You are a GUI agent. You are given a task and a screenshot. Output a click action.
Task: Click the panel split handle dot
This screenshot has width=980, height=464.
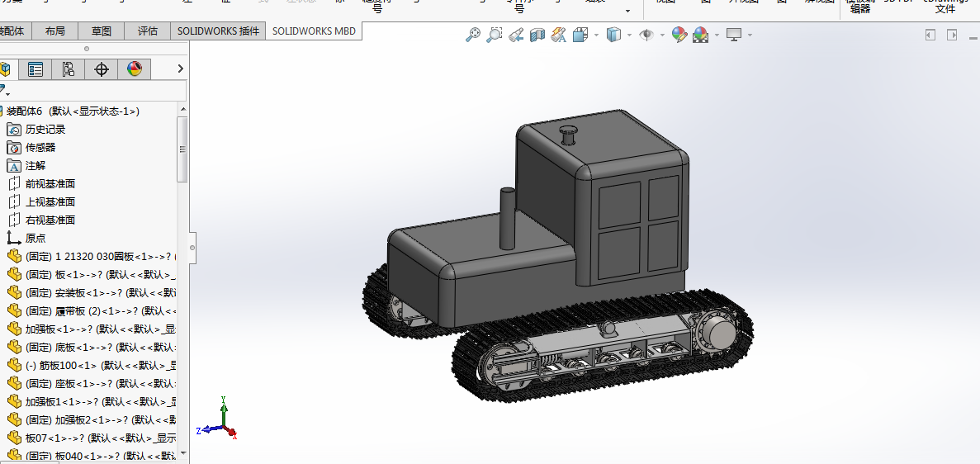pyautogui.click(x=87, y=48)
